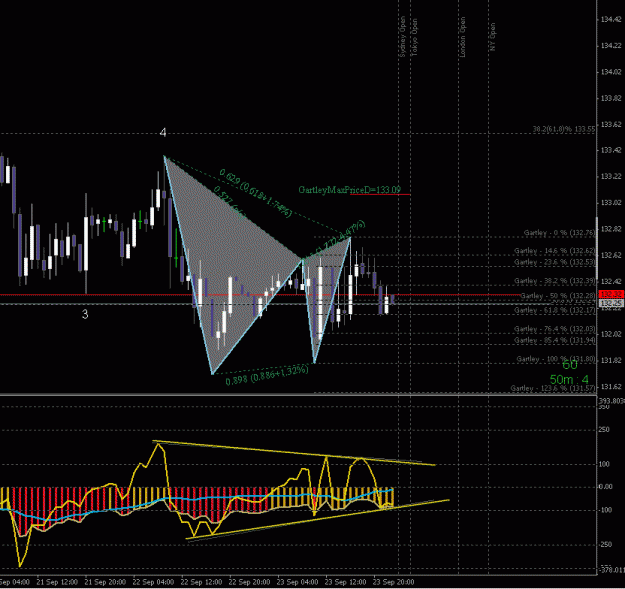
Task: Select the Gartley - 100 % (131.80) label
Action: [556, 359]
